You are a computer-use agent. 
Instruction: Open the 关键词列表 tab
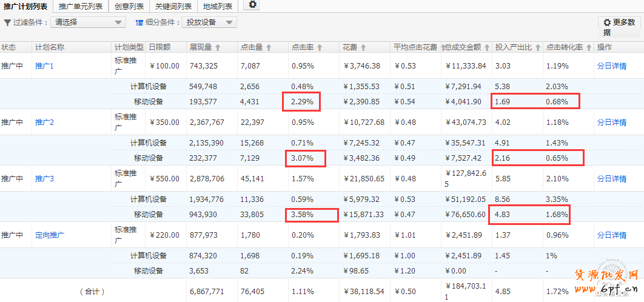tap(173, 6)
